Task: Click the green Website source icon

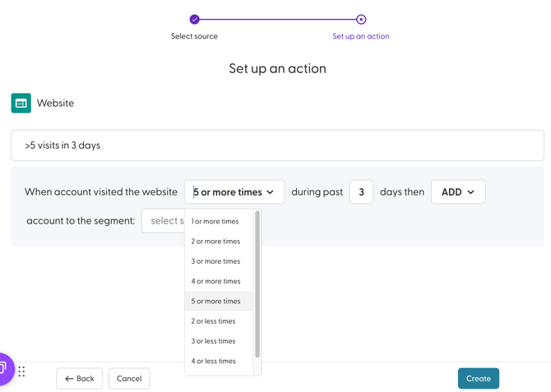Action: pyautogui.click(x=21, y=103)
